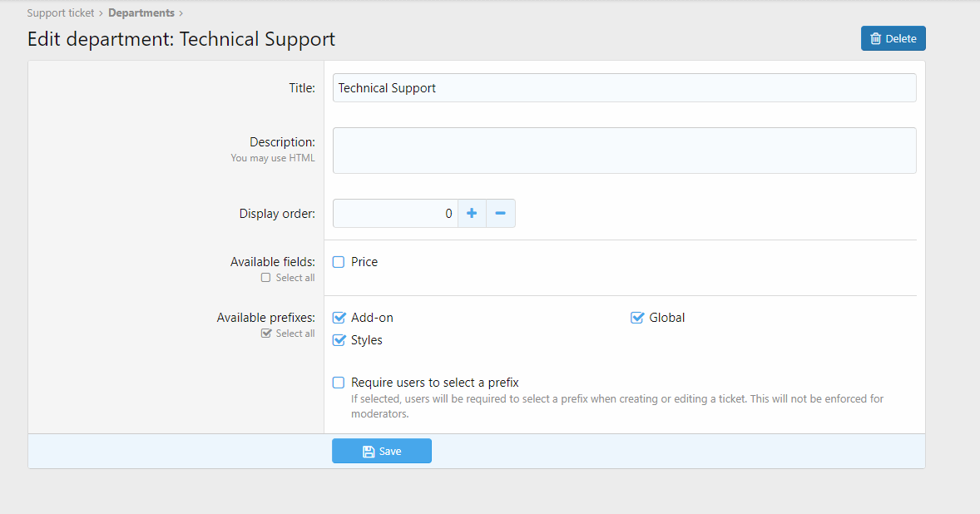Decrease display order with minus icon
Viewport: 980px width, 514px height.
point(500,214)
